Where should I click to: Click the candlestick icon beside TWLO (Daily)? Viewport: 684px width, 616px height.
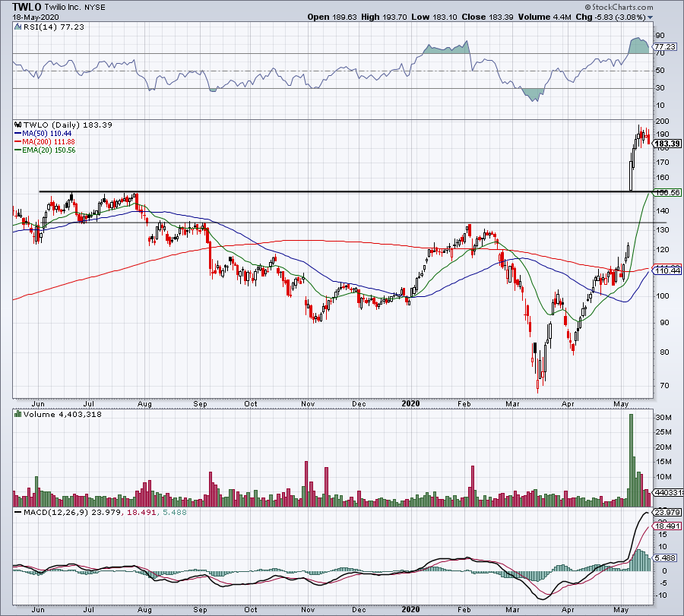point(18,125)
